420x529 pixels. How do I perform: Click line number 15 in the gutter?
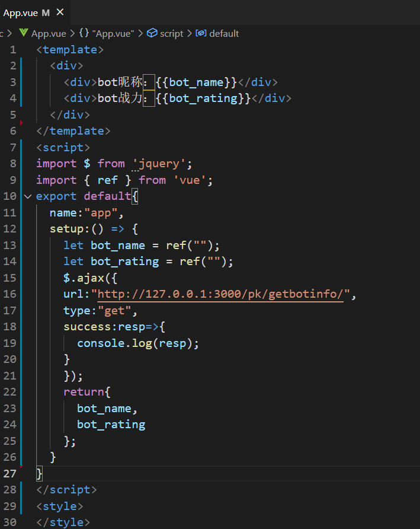(x=10, y=278)
